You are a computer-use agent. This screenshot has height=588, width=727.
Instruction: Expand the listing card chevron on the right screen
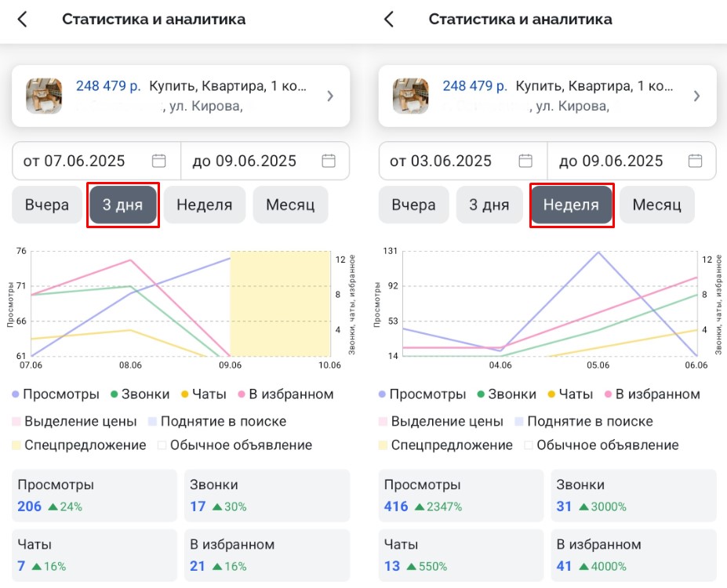click(696, 96)
